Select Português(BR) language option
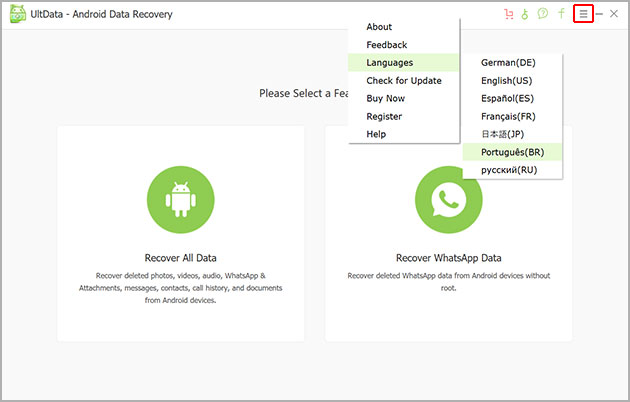The width and height of the screenshot is (630, 402). [512, 152]
